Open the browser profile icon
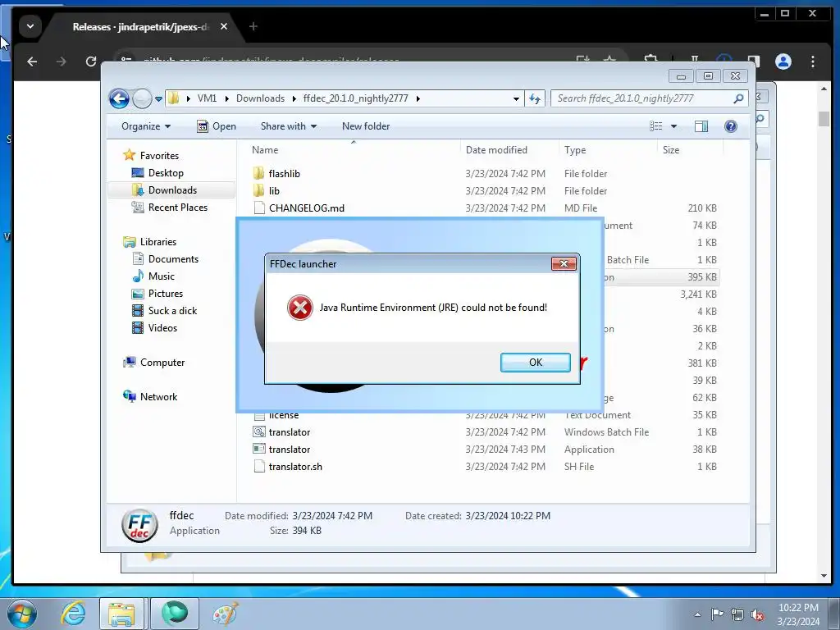 click(783, 62)
